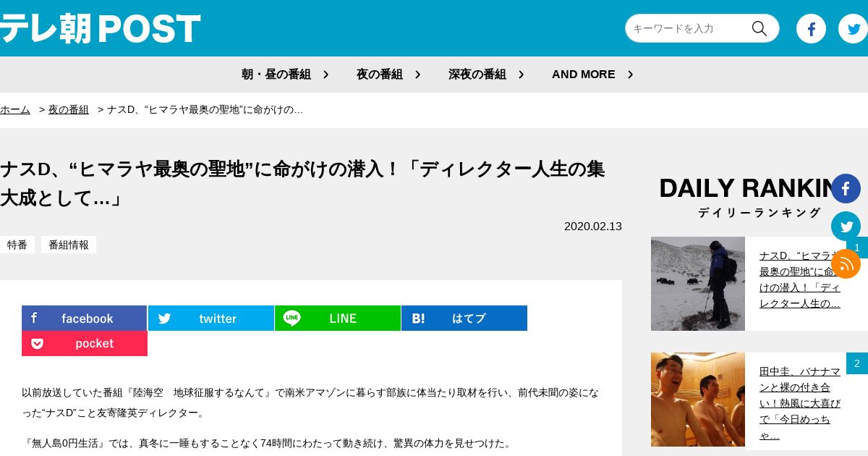The image size is (868, 456).
Task: Click the search magnifier icon
Action: 759,28
